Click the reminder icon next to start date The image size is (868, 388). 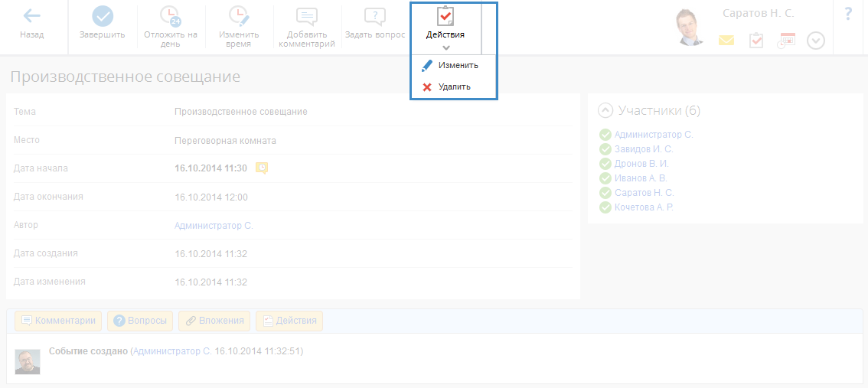pos(262,168)
